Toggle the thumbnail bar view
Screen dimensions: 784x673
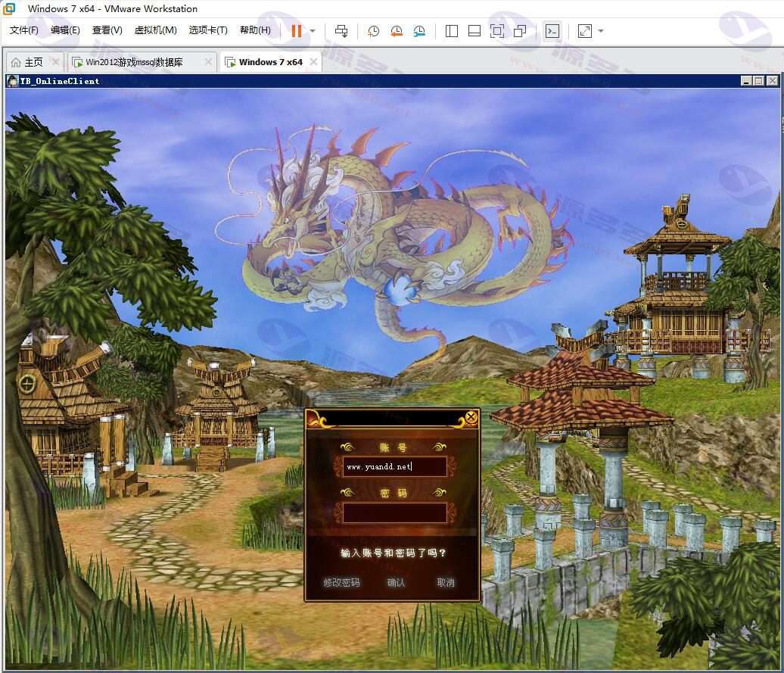pos(474,31)
